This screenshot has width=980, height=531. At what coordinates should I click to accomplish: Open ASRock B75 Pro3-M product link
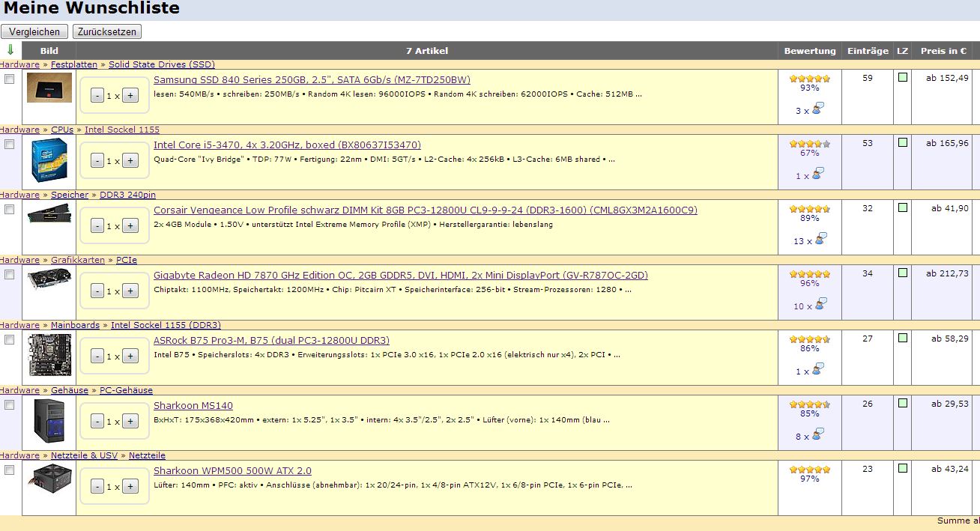pyautogui.click(x=271, y=340)
